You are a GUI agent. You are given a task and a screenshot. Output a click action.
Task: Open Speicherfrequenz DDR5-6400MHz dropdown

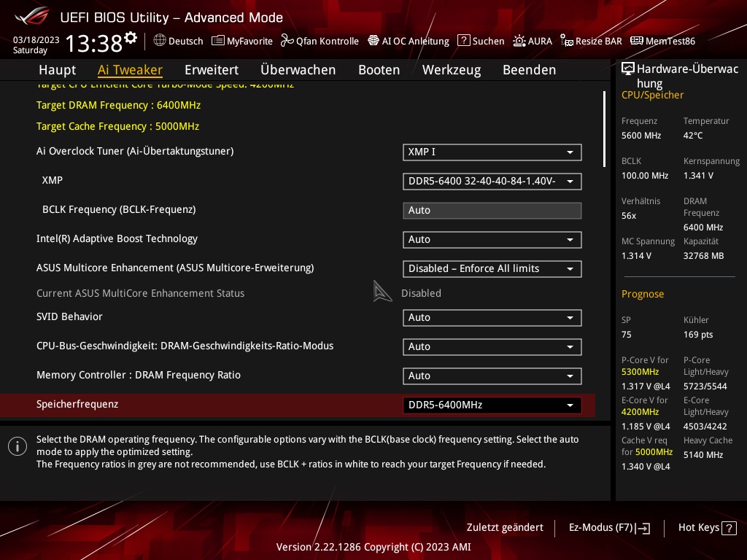(x=492, y=405)
